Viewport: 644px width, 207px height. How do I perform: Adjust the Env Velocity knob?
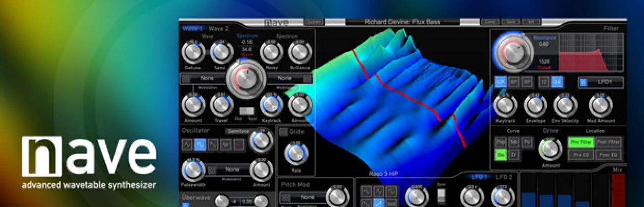(x=565, y=105)
